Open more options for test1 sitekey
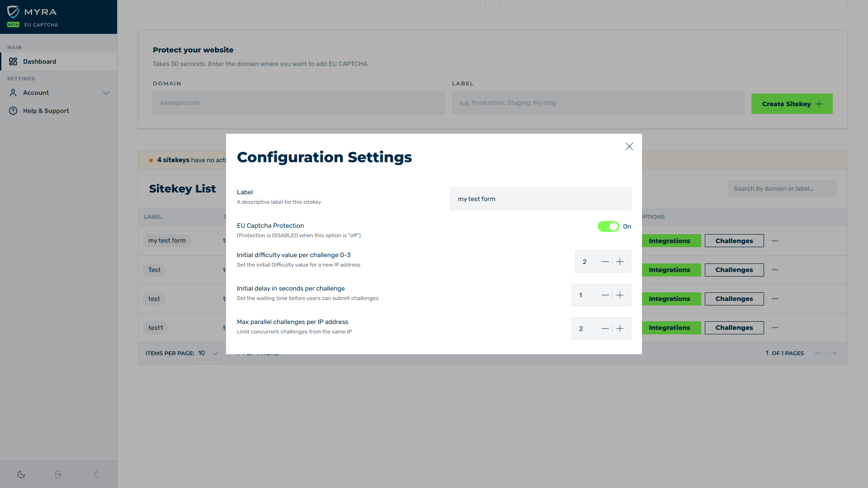Screen dimensions: 868x488 click(x=775, y=328)
